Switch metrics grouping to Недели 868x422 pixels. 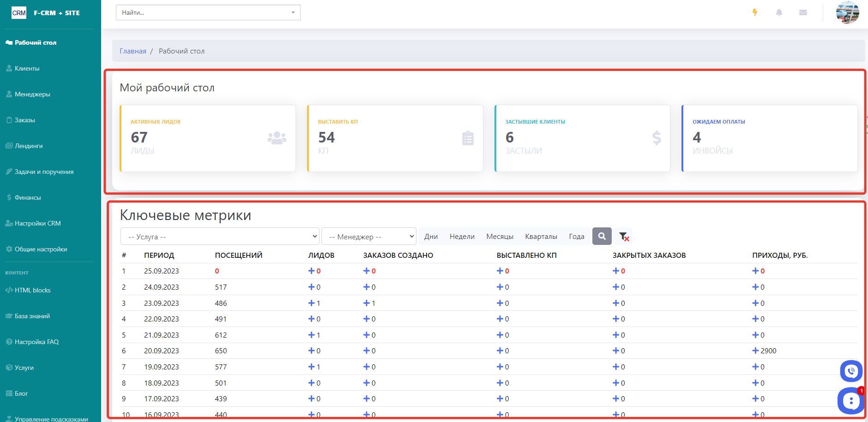(462, 237)
